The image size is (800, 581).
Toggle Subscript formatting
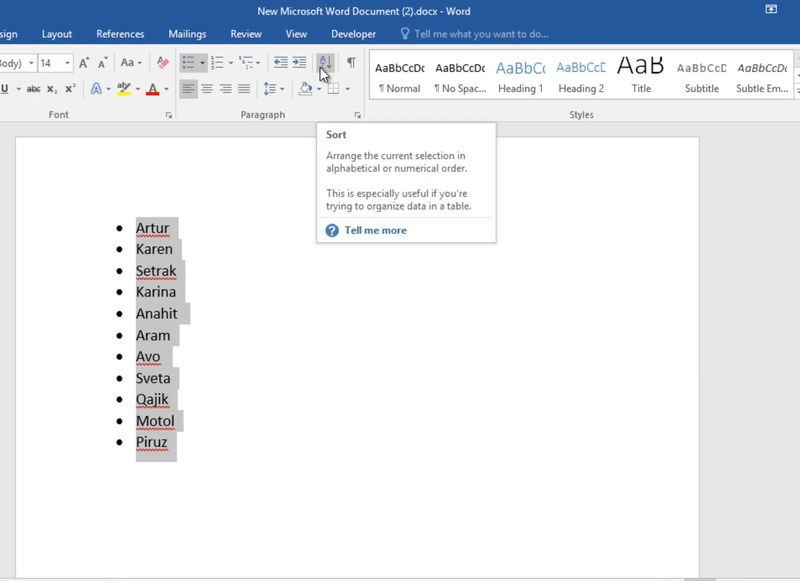pyautogui.click(x=52, y=89)
